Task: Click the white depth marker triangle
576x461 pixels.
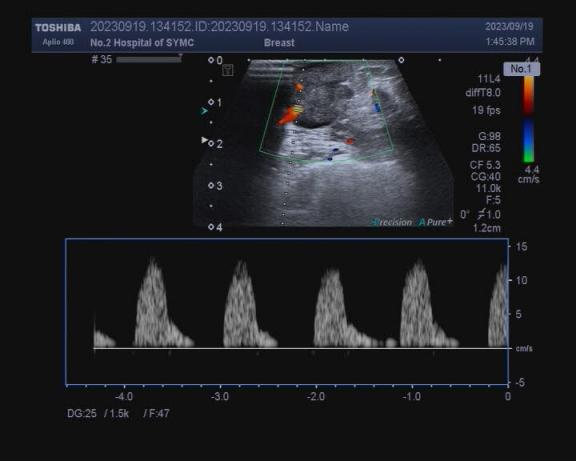Action: point(204,140)
